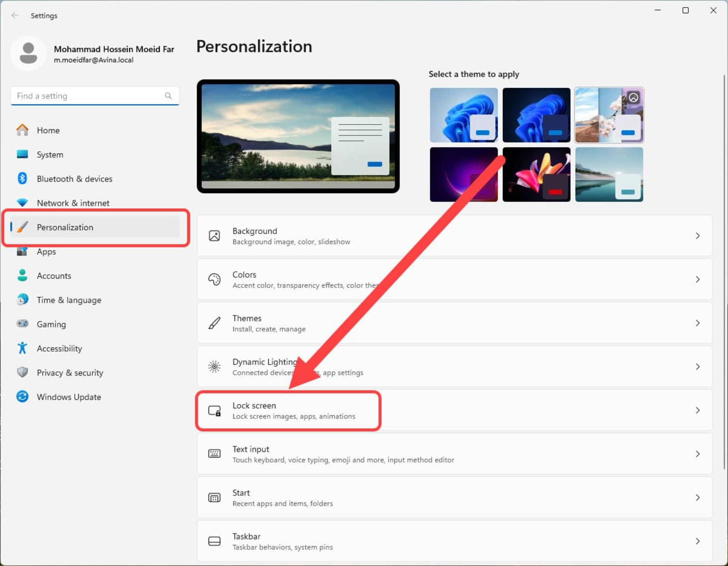Expand the Start row chevron
This screenshot has width=728, height=566.
[x=697, y=497]
